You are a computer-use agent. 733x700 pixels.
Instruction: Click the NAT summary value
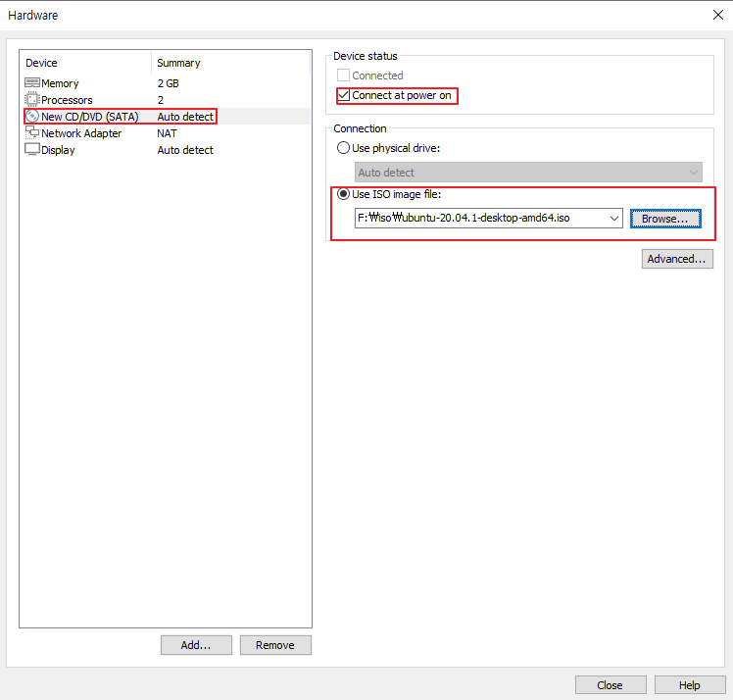pos(167,133)
